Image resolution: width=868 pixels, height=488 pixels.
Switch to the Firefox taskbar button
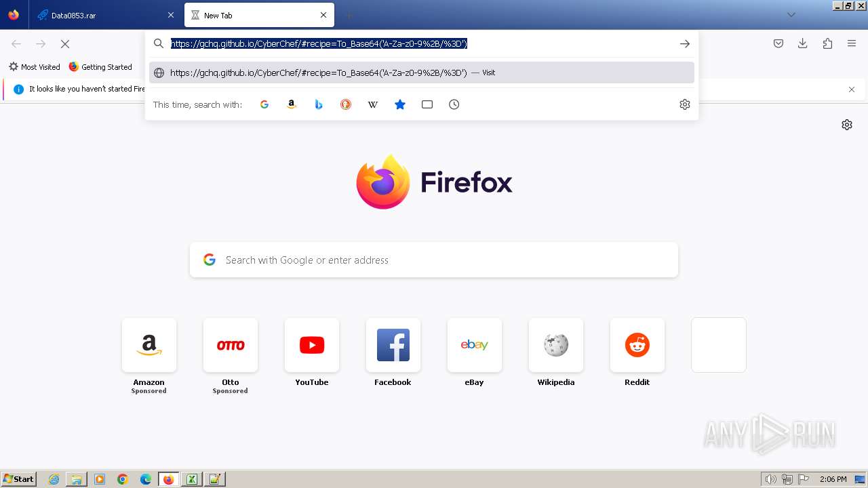(x=168, y=479)
